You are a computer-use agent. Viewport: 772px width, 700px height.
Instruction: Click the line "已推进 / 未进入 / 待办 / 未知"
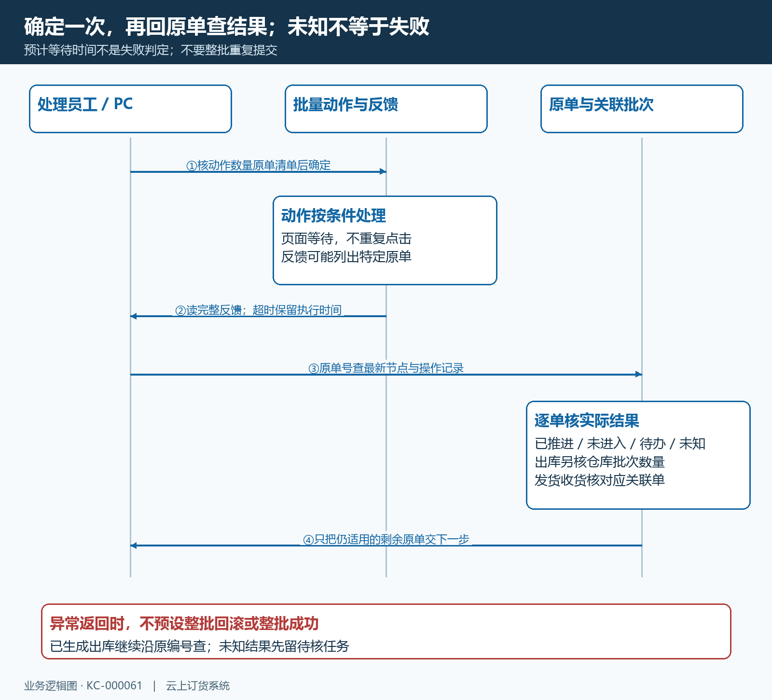tap(620, 444)
